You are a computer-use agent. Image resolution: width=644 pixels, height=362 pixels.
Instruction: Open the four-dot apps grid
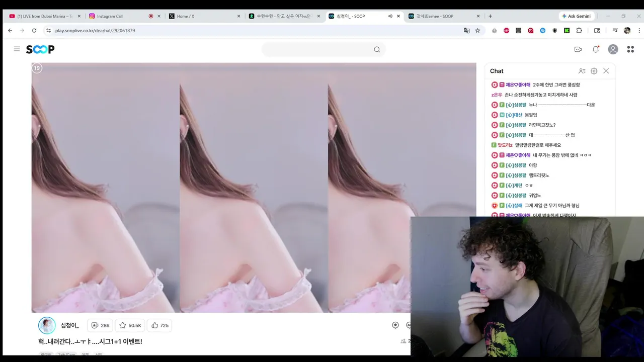pyautogui.click(x=630, y=49)
